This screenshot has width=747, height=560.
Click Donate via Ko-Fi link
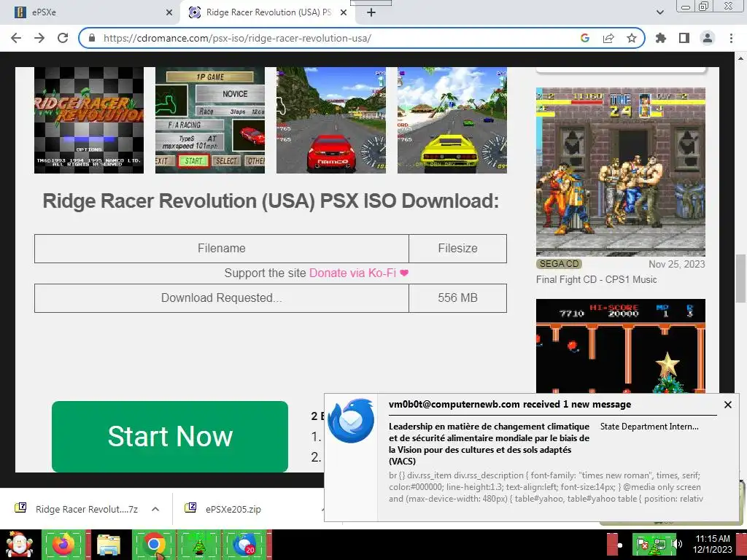tap(359, 273)
